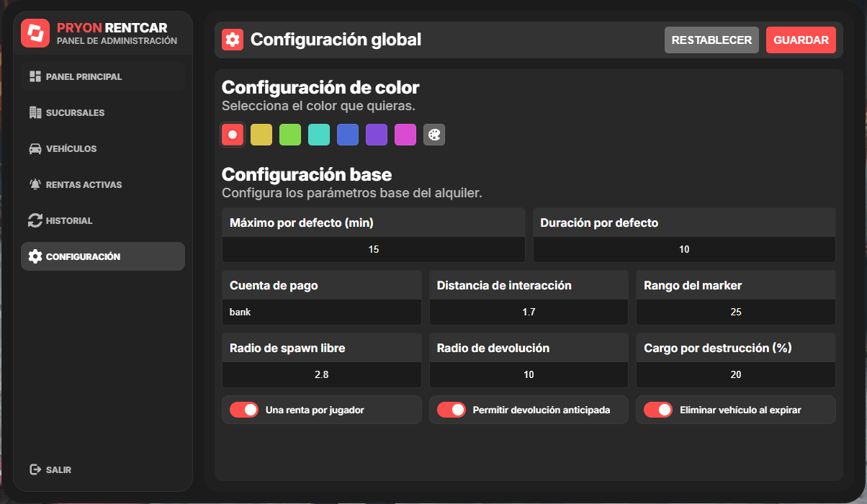Focus the Distancia de interacción field
This screenshot has height=504, width=867.
pyautogui.click(x=529, y=312)
